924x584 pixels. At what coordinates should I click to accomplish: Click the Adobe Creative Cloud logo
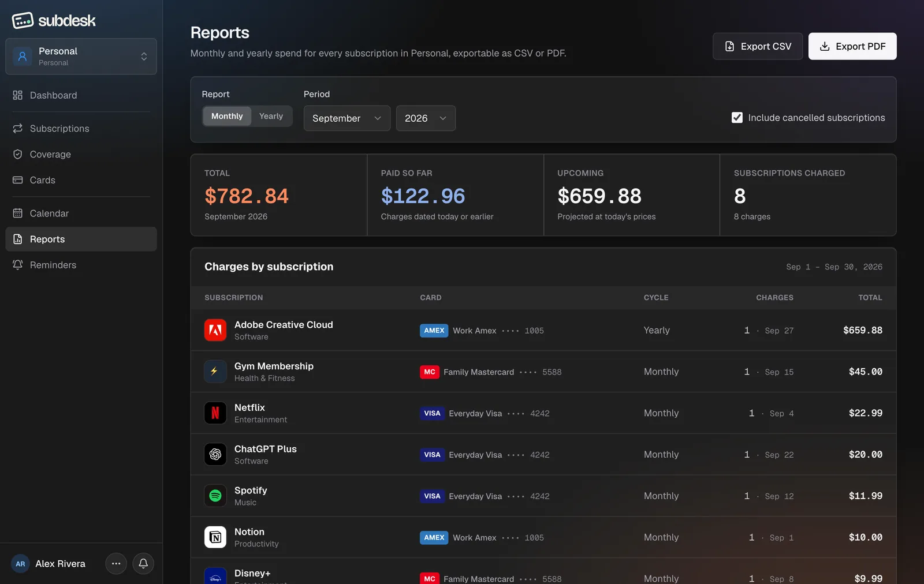pyautogui.click(x=215, y=330)
